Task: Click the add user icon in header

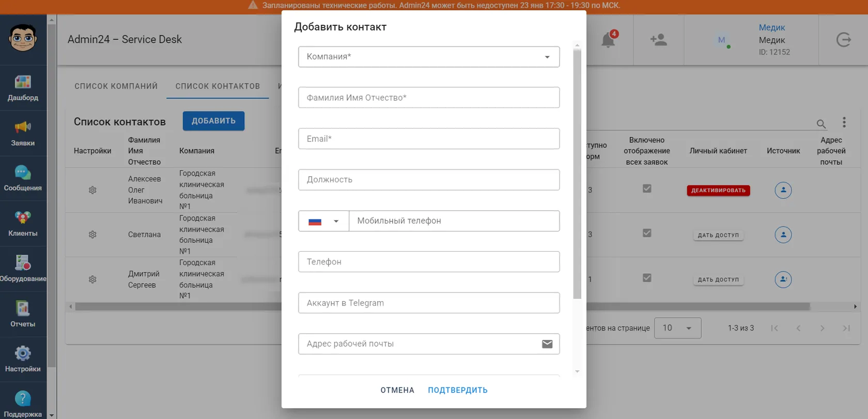Action: 659,40
